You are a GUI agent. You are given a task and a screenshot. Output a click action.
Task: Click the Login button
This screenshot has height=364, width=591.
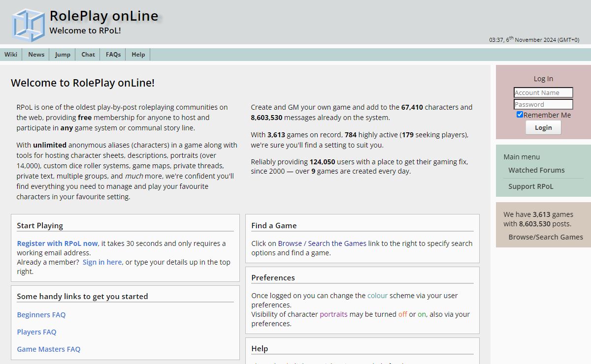tap(543, 127)
